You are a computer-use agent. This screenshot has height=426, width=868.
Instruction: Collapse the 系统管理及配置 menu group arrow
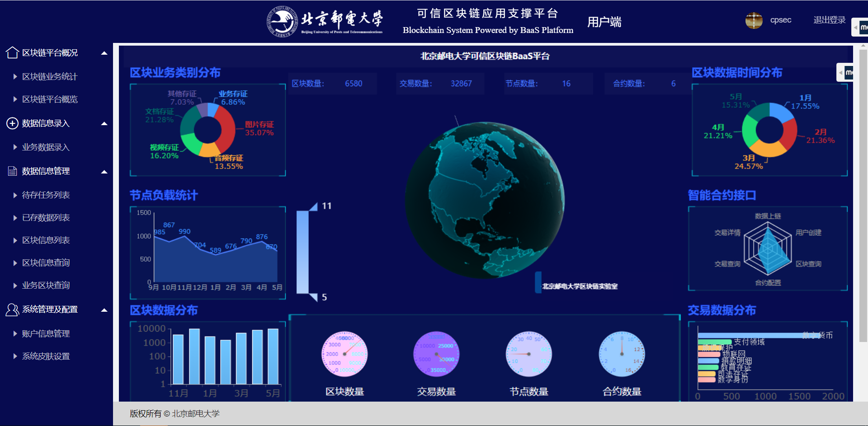tap(104, 310)
